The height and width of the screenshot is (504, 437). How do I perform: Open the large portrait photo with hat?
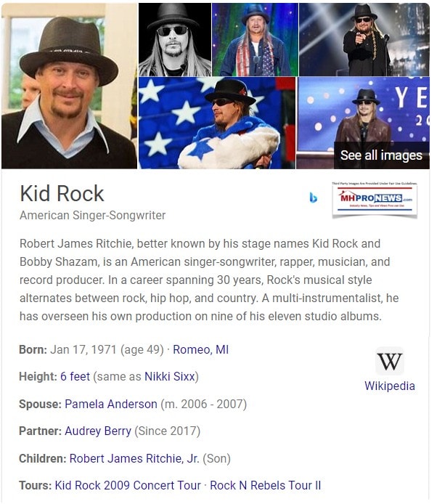tap(69, 86)
